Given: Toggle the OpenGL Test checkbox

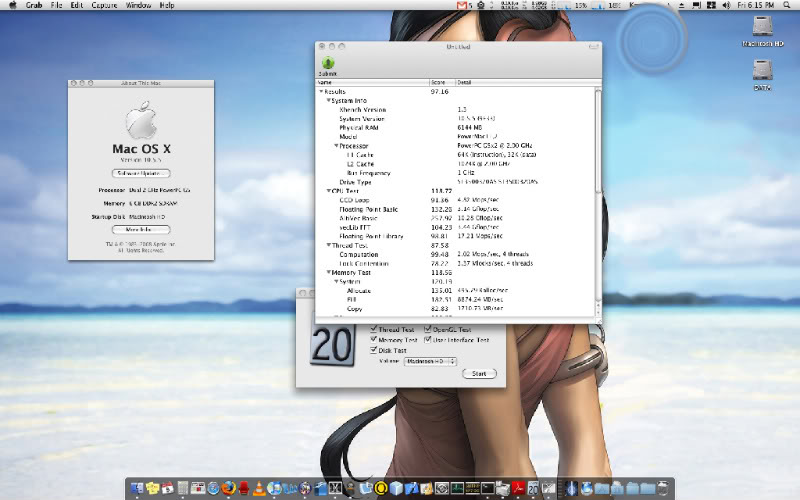Looking at the screenshot, I should click(x=428, y=329).
